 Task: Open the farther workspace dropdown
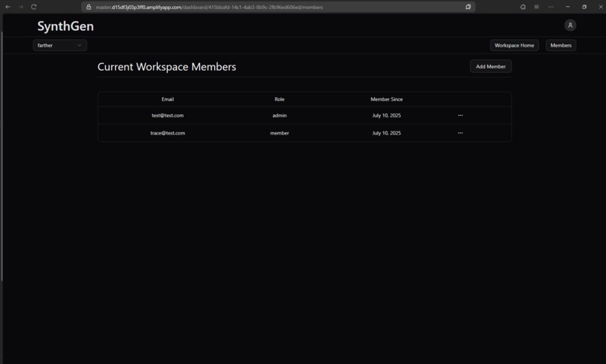coord(60,45)
